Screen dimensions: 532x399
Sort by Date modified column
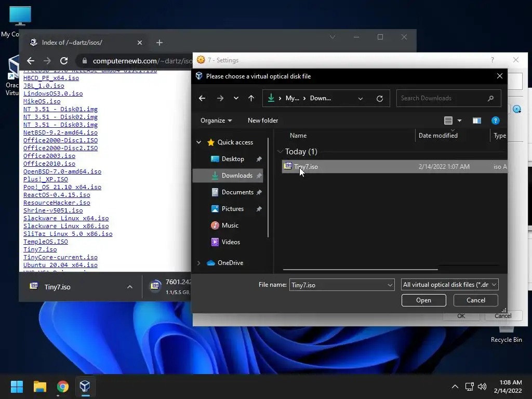coord(438,136)
